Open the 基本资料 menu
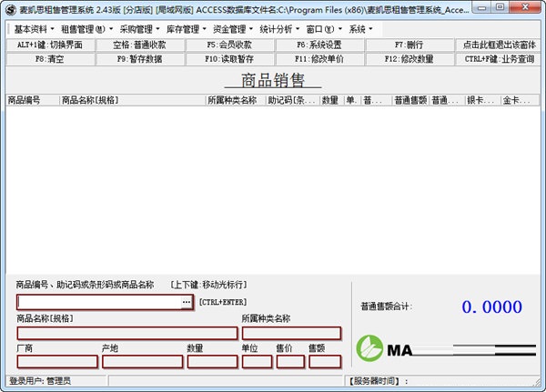This screenshot has width=546, height=392. (x=34, y=29)
